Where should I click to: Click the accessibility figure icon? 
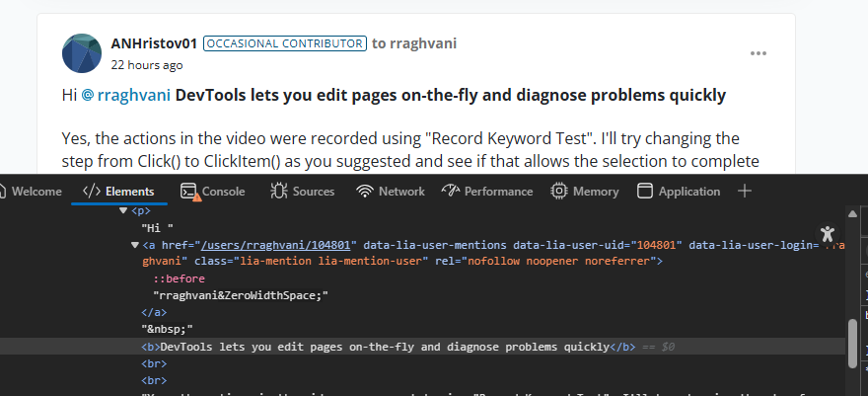pos(828,235)
